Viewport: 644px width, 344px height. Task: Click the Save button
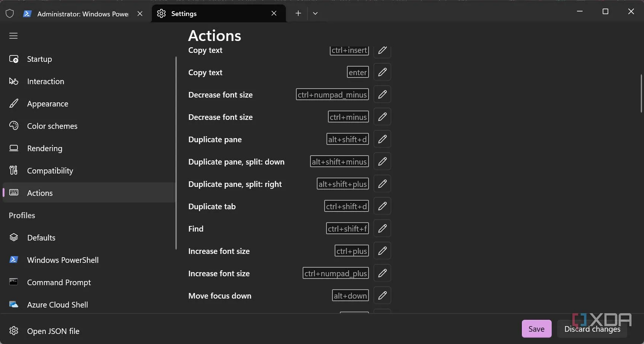(x=536, y=329)
